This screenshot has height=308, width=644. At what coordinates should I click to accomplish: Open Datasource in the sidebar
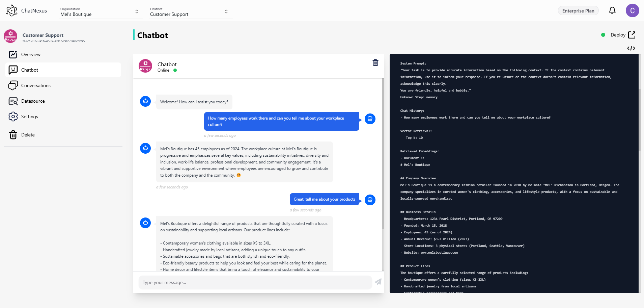[x=63, y=101]
